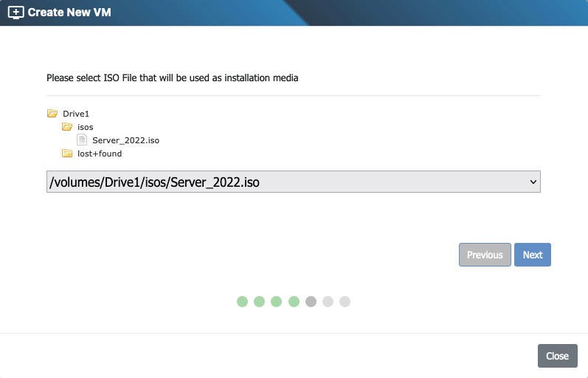Proceed with the Next button

533,255
